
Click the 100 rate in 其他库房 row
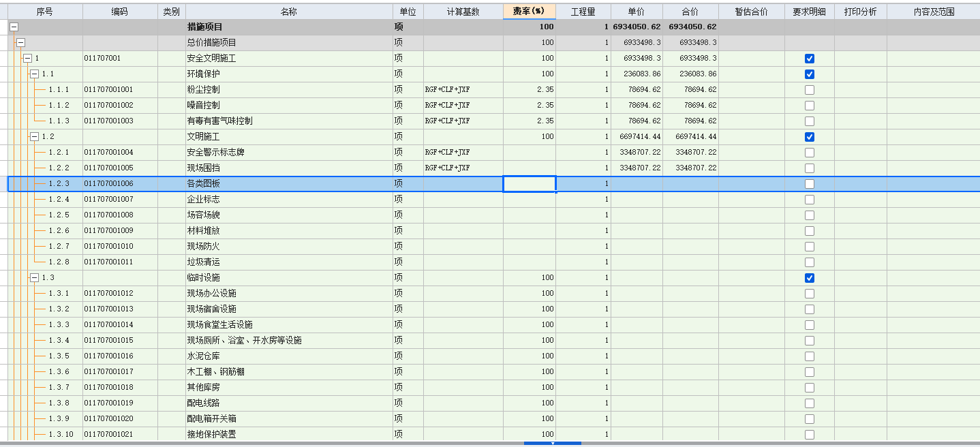coord(530,387)
